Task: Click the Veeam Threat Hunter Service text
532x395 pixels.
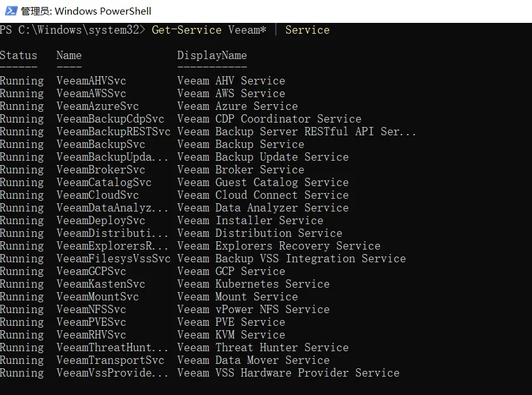Action: coord(263,347)
